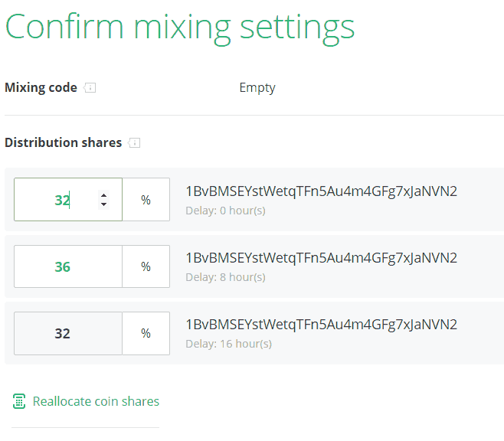Increase first share with the up arrow
Viewport: 504px width, 441px height.
pos(104,195)
